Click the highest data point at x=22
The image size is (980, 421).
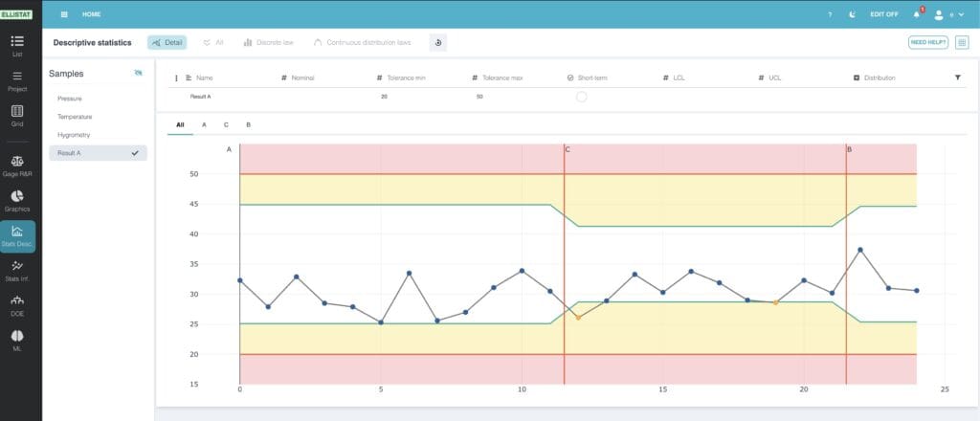click(860, 250)
